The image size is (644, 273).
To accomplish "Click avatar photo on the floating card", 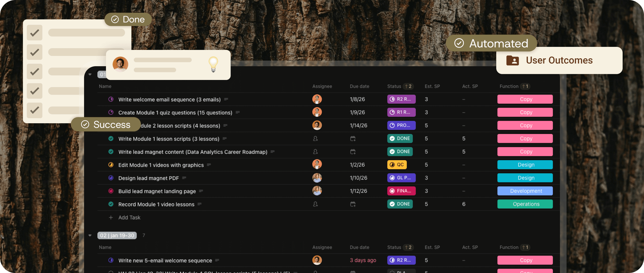I will point(120,64).
